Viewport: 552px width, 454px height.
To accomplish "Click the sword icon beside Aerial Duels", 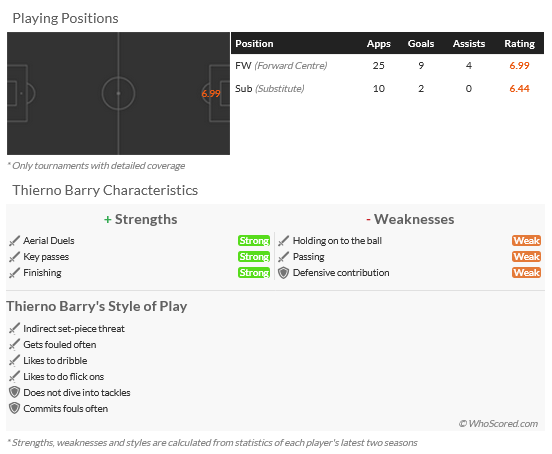I will click(x=14, y=241).
